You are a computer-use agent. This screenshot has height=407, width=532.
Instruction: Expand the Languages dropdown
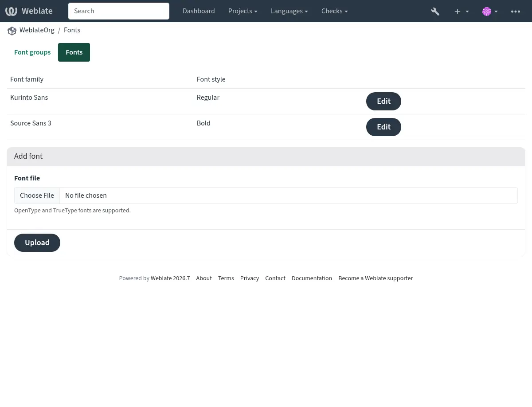click(289, 11)
